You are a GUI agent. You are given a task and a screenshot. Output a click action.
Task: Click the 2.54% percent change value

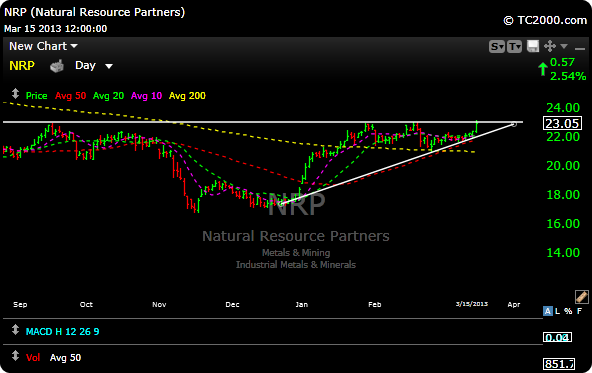[568, 76]
